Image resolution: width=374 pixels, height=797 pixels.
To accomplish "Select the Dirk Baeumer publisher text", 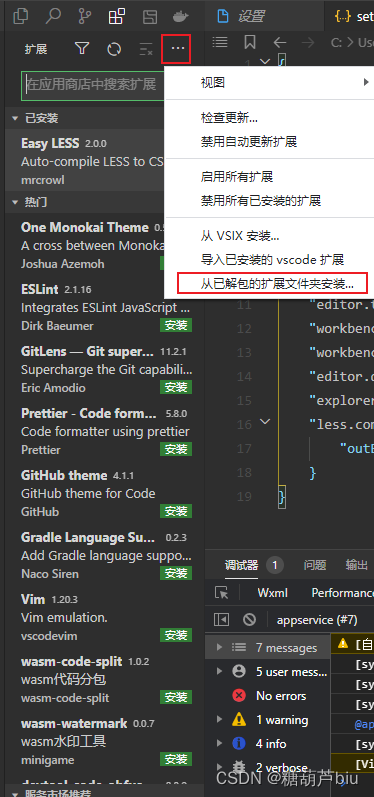I will 57,326.
